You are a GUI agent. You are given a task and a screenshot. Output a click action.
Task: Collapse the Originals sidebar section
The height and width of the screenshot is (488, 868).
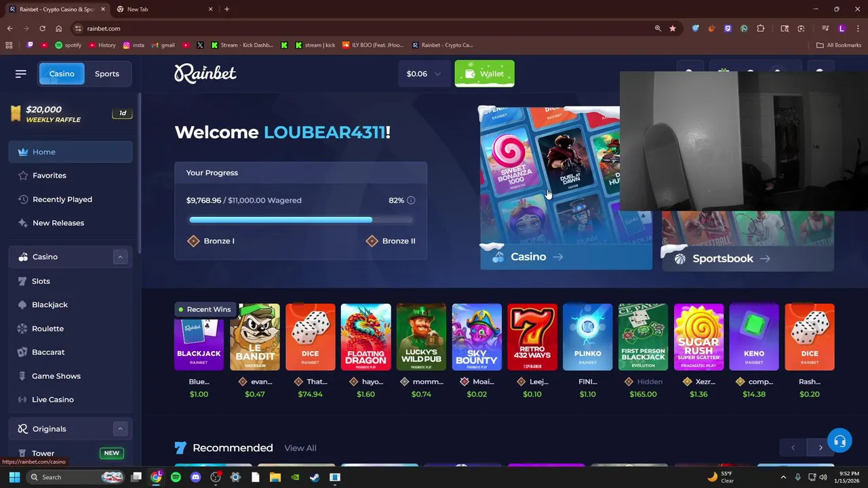click(x=120, y=429)
